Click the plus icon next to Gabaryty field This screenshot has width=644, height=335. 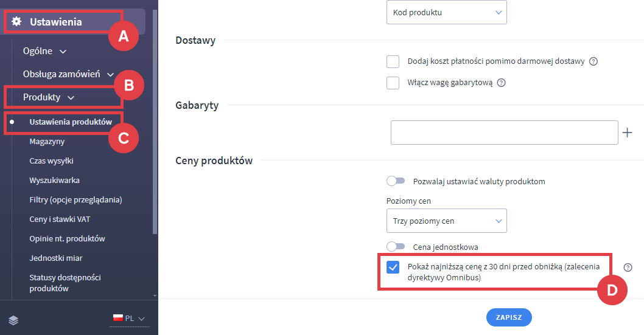[x=628, y=133]
